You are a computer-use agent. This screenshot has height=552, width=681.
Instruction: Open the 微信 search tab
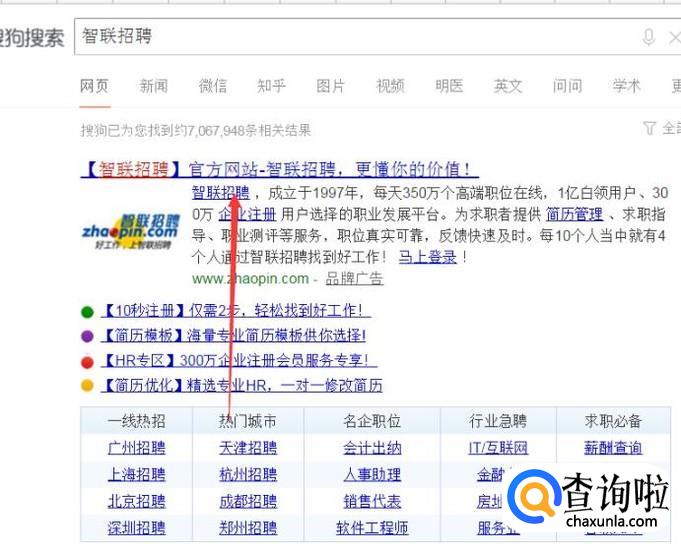point(213,86)
